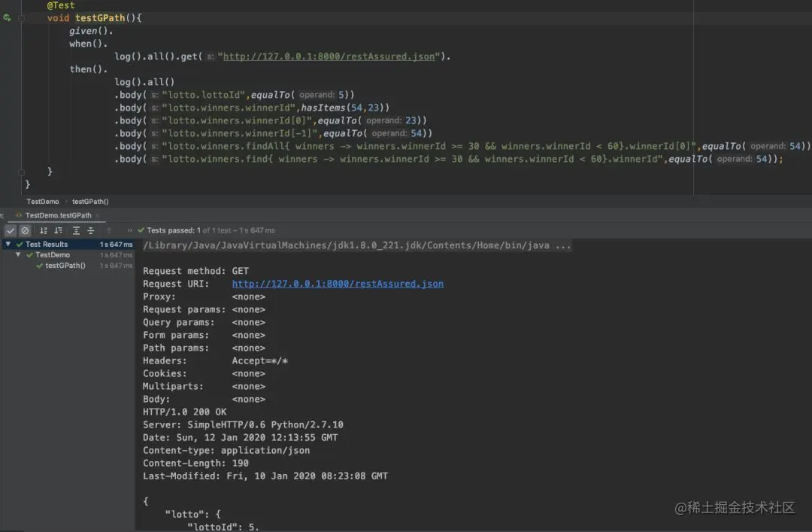Click the "Headers: Accept=*/*" console line
Screen dimensions: 812x532
216,360
